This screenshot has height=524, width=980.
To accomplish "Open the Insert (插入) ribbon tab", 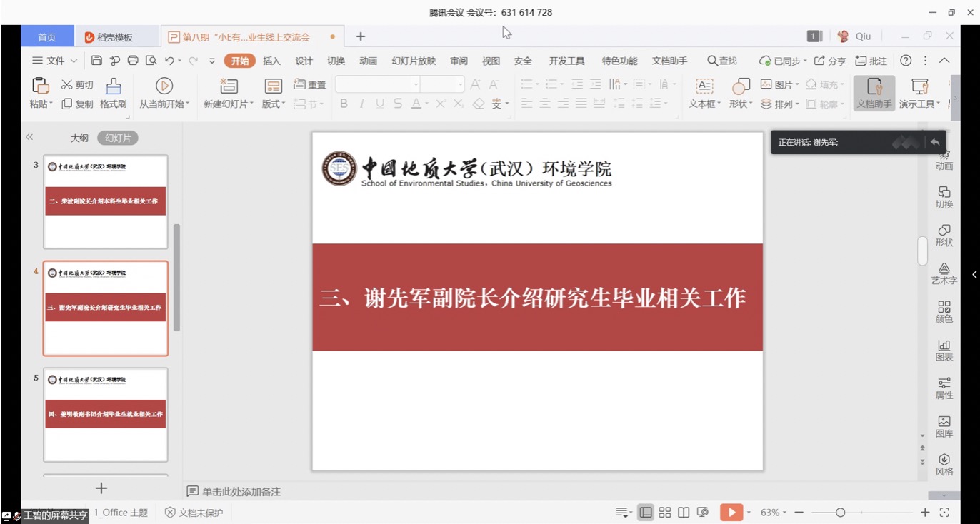I will (x=271, y=61).
